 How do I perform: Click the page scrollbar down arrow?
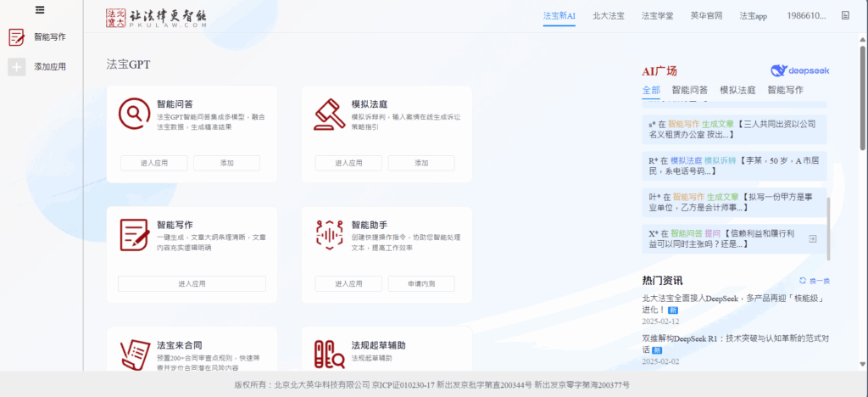coord(863,364)
